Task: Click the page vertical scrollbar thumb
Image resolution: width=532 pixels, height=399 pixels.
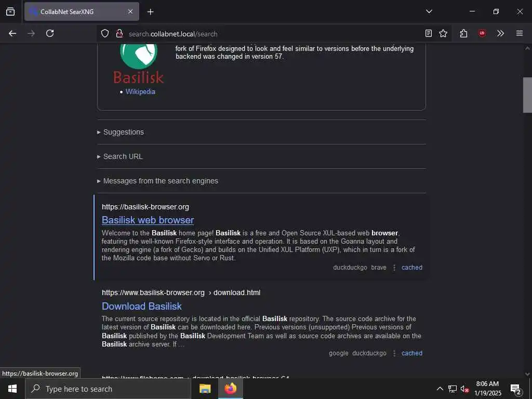Action: click(x=527, y=95)
